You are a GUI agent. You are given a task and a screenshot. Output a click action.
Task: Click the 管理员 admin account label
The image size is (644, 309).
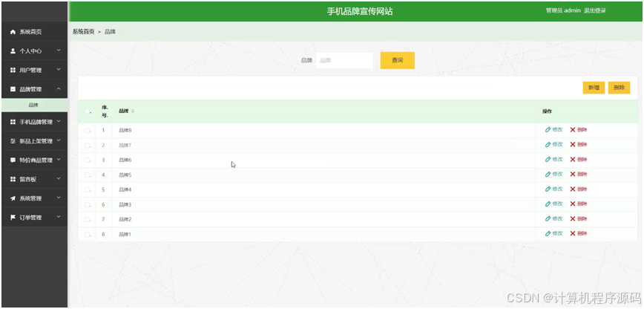(x=563, y=10)
